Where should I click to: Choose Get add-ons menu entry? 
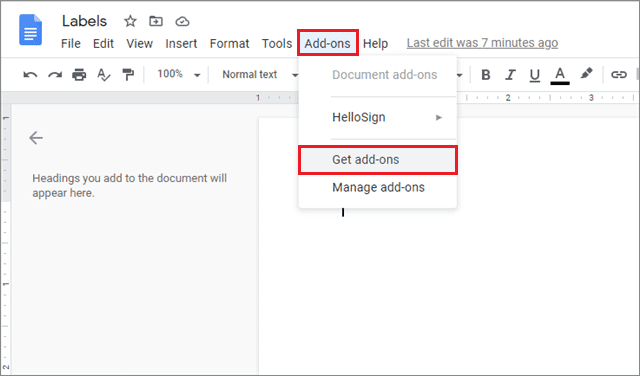(x=378, y=160)
